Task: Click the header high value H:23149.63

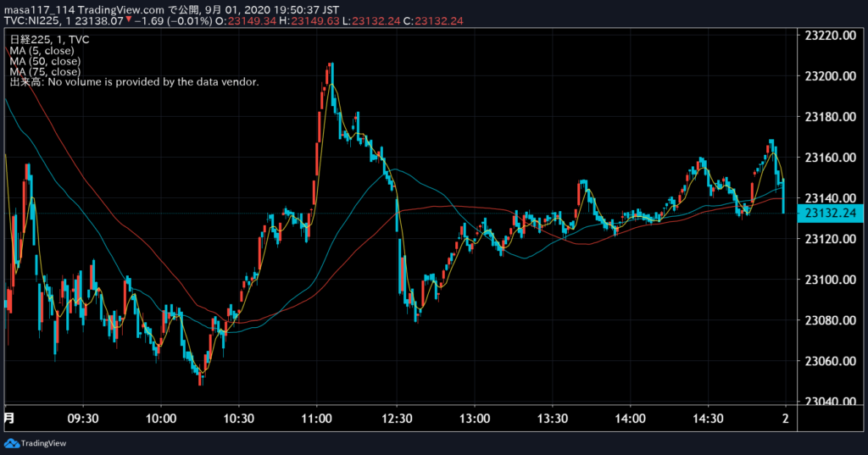Action: [x=309, y=21]
